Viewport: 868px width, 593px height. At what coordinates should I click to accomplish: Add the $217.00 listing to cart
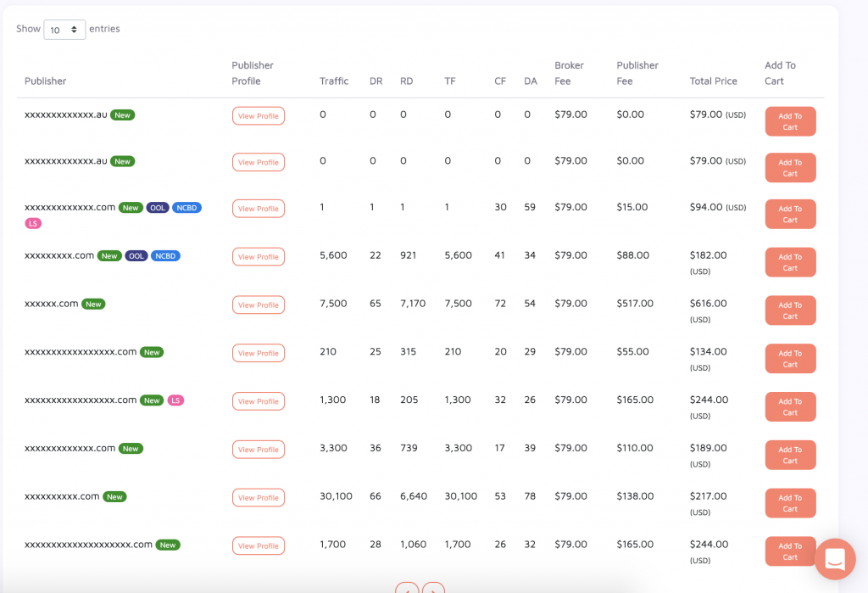click(790, 503)
